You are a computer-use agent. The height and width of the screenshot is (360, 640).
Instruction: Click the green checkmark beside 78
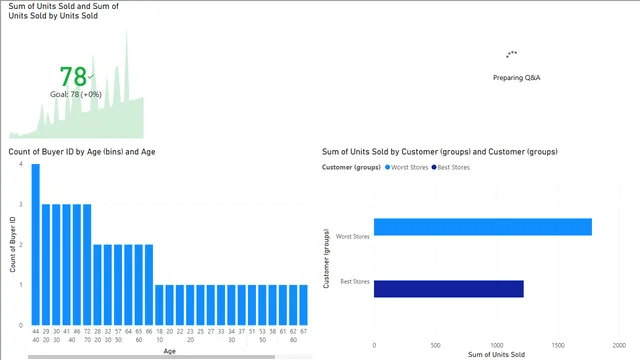(91, 76)
